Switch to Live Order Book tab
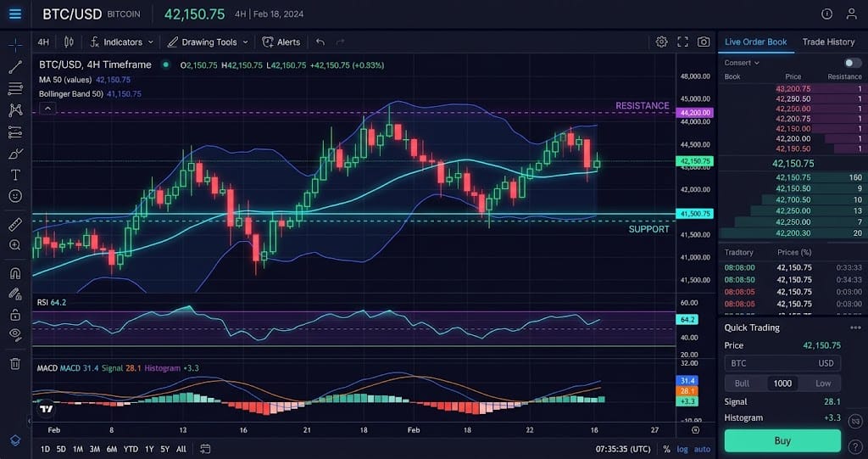 (755, 42)
